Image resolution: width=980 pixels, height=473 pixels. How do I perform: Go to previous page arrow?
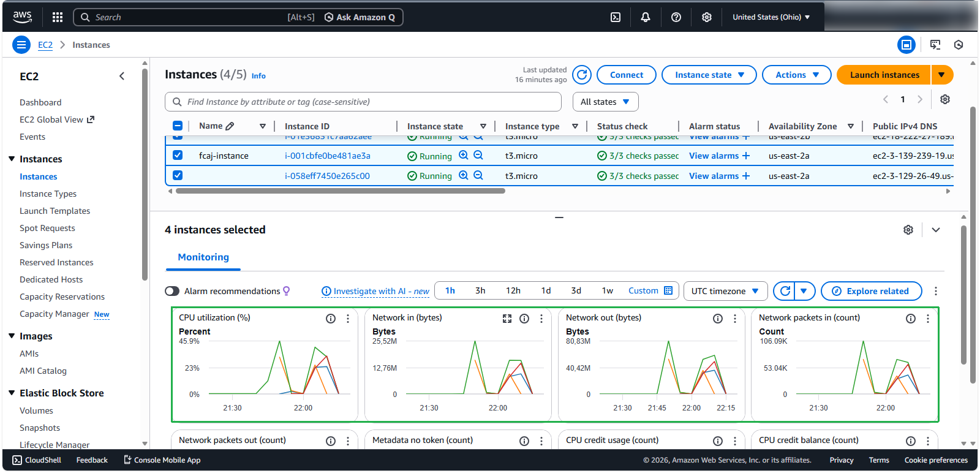[886, 99]
